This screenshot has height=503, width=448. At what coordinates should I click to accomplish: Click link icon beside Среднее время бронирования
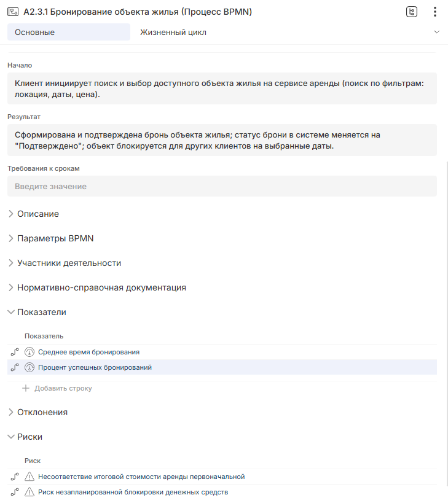pos(15,352)
